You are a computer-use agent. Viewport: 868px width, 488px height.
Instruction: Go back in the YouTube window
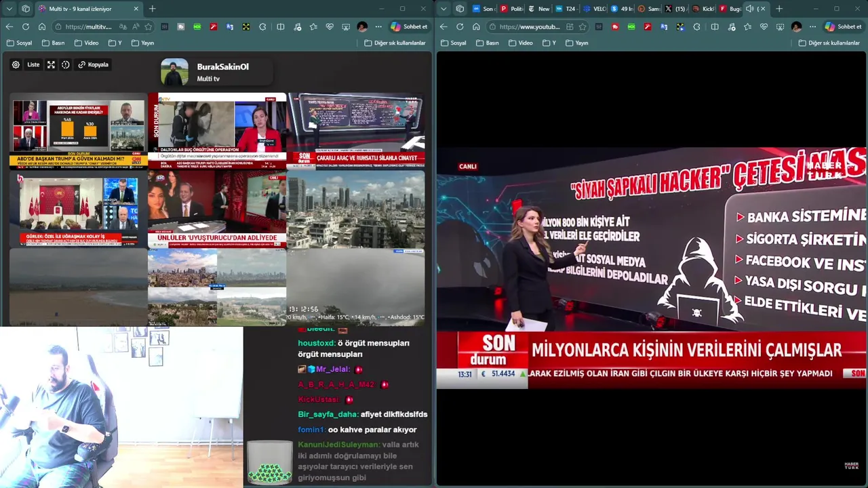[x=443, y=26]
